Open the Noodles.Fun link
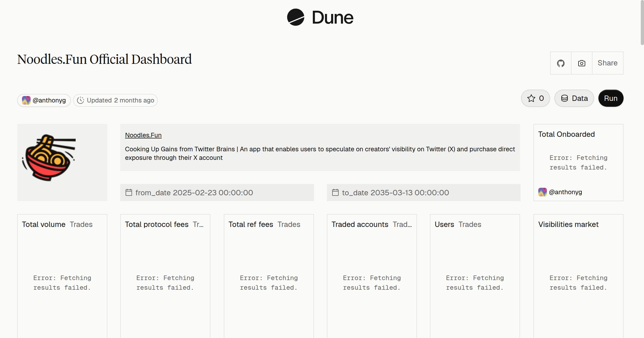Screen dimensions: 644x338 [x=143, y=135]
